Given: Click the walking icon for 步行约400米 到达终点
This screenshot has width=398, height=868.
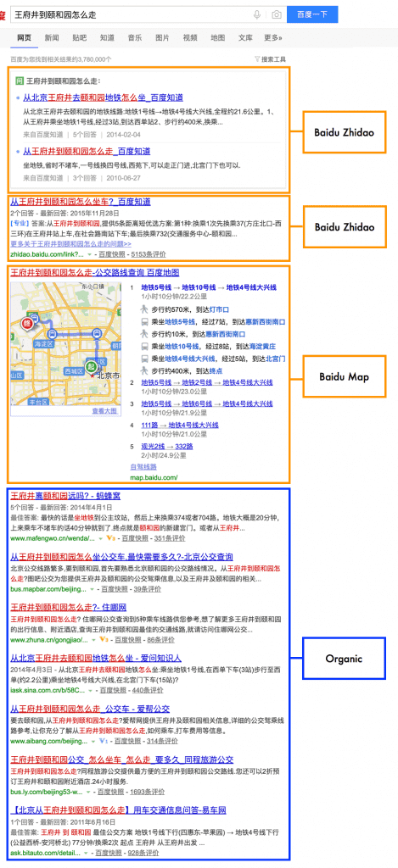Looking at the screenshot, I should (145, 370).
